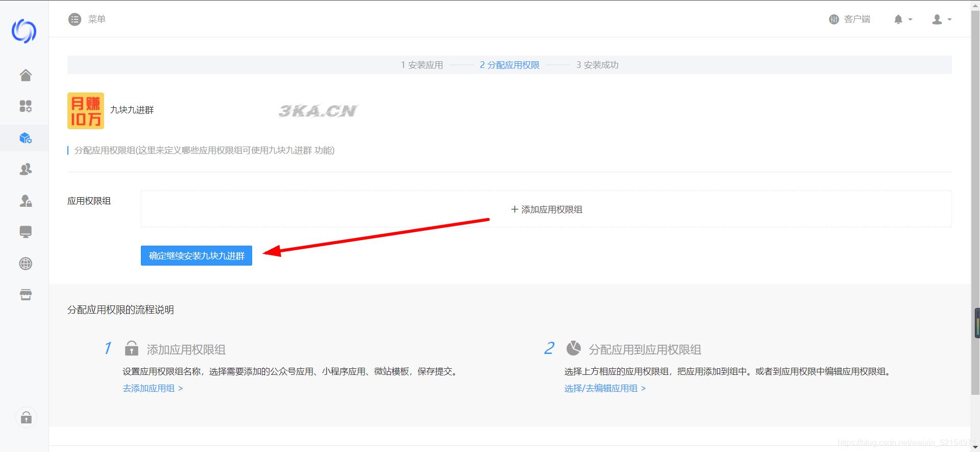This screenshot has height=452, width=980.
Task: Open the 选择/去编辑应用组 link
Action: pos(605,388)
